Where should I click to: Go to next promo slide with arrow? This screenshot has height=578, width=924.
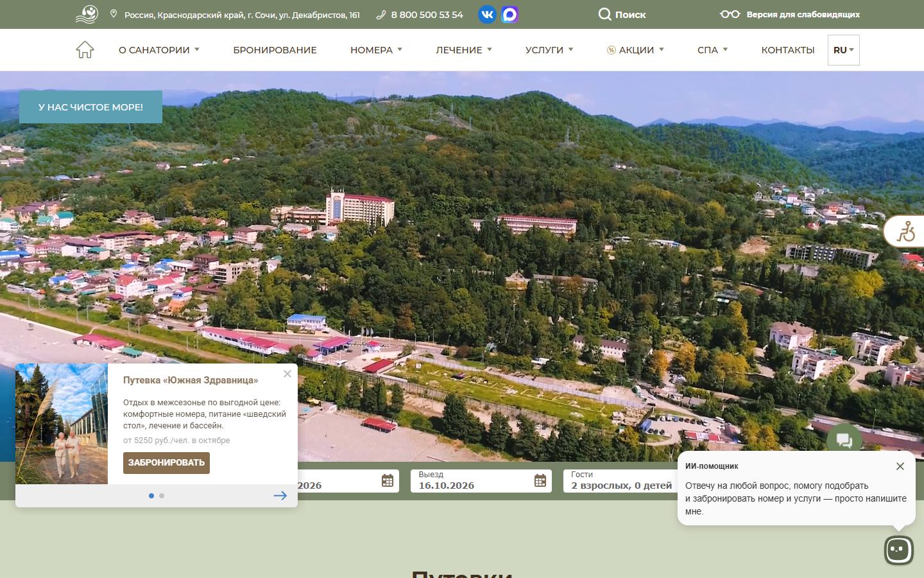click(x=280, y=495)
